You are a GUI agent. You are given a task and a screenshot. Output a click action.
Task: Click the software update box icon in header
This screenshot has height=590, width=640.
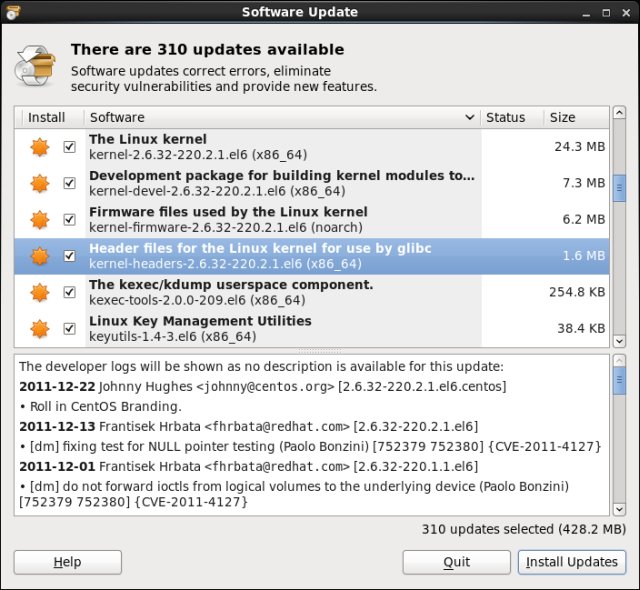coord(35,65)
